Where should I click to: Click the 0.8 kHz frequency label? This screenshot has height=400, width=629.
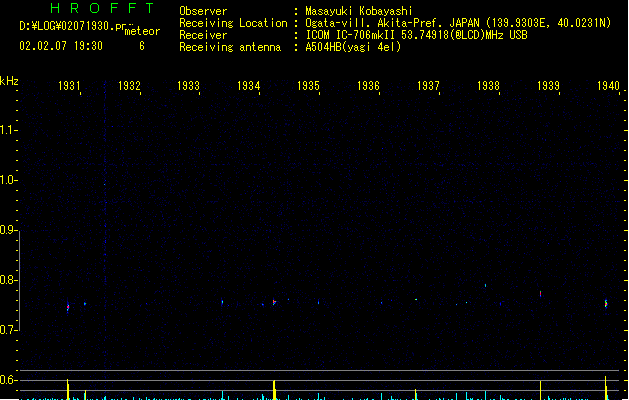click(x=7, y=280)
